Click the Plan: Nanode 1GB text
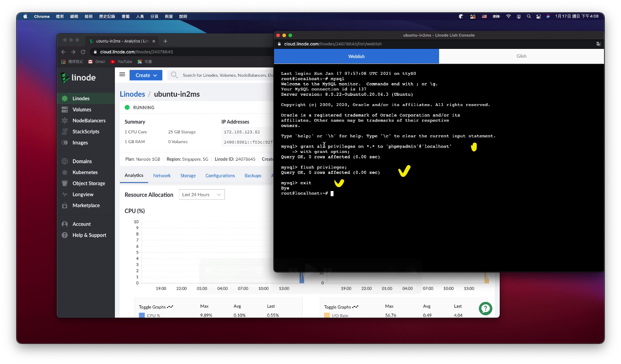The width and height of the screenshot is (621, 364). (x=143, y=159)
